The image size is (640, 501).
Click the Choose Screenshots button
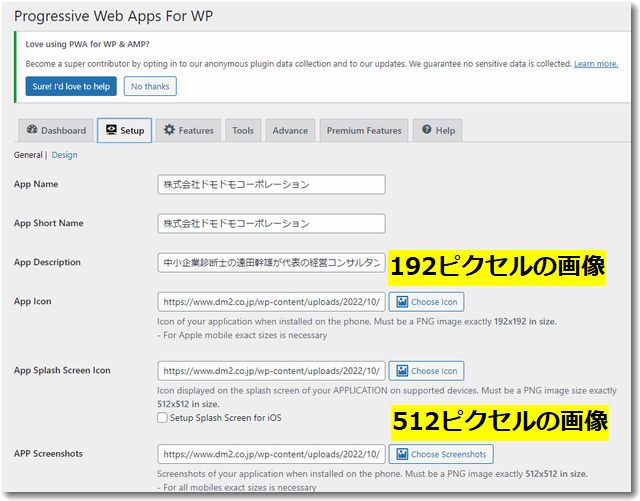pyautogui.click(x=441, y=454)
